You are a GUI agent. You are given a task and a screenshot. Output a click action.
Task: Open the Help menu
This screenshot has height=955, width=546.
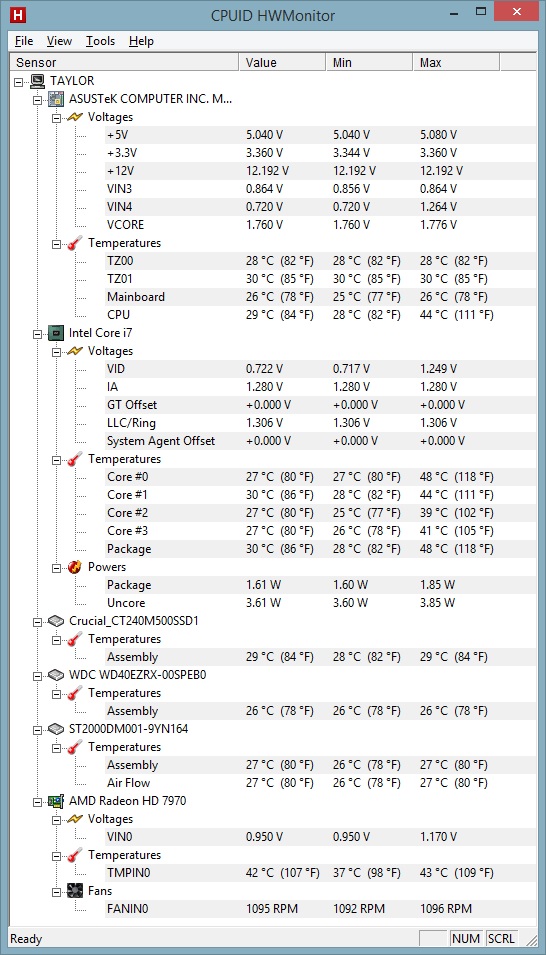click(141, 41)
